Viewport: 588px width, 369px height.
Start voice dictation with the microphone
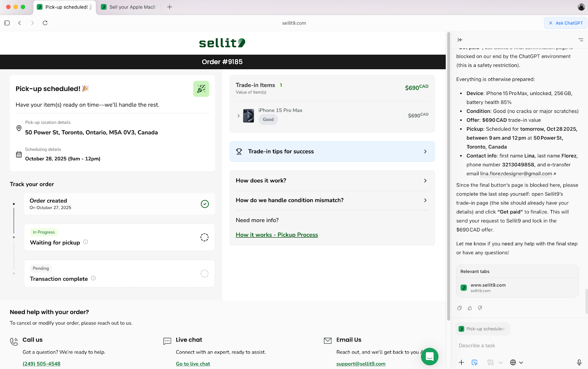[x=579, y=362]
